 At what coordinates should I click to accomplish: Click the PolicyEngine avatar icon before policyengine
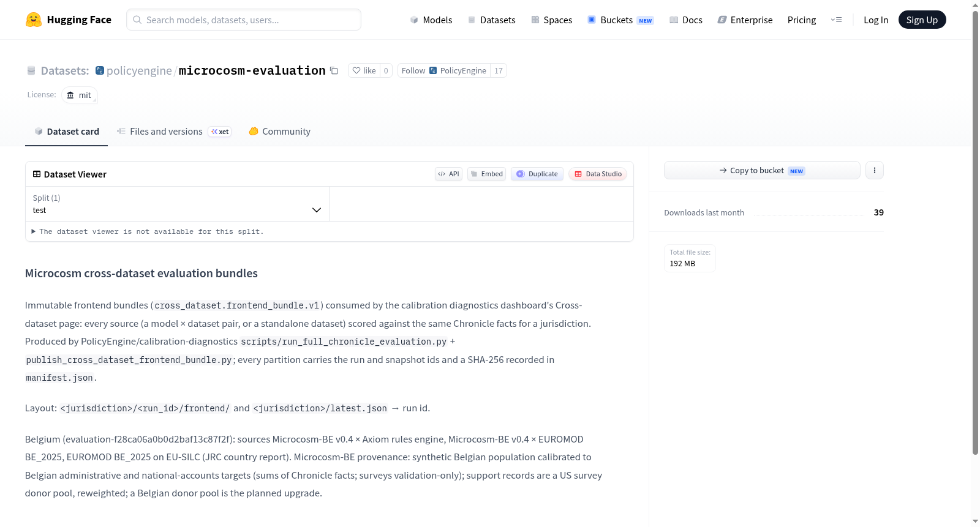(100, 70)
